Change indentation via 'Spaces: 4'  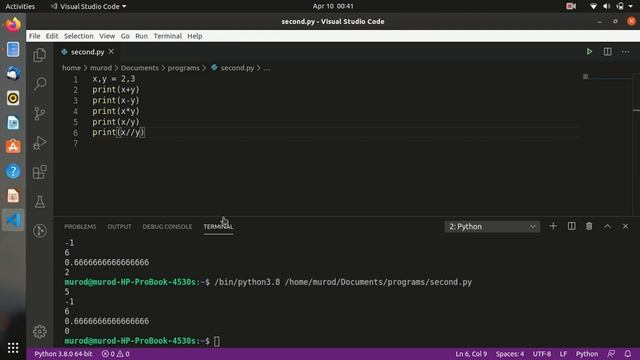tap(510, 354)
